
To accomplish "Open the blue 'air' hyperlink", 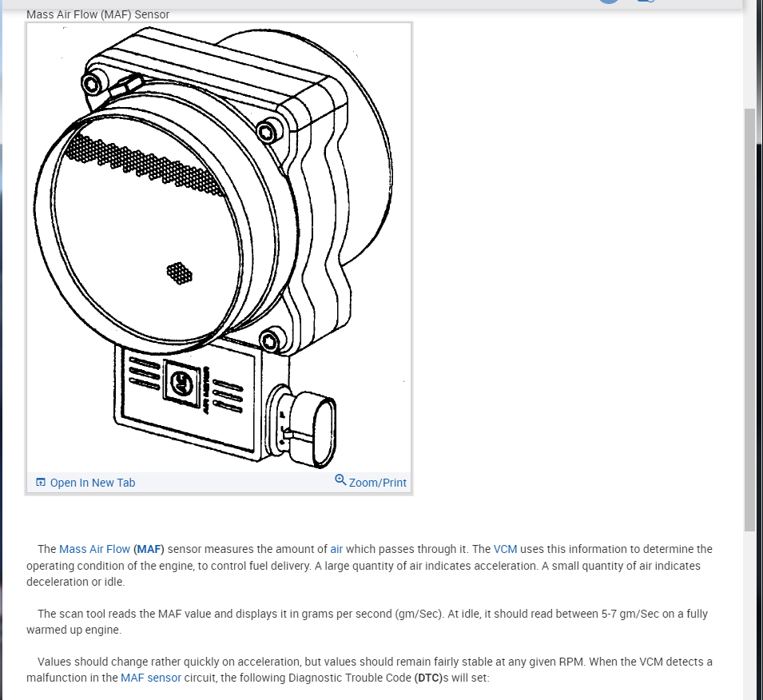I will coord(336,549).
